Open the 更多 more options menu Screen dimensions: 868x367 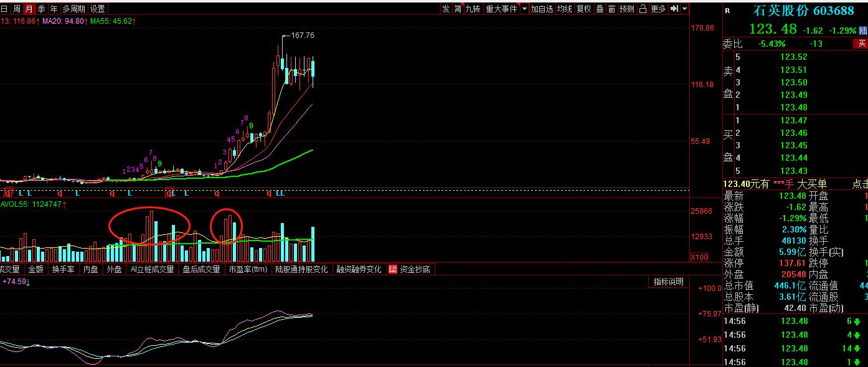point(658,9)
